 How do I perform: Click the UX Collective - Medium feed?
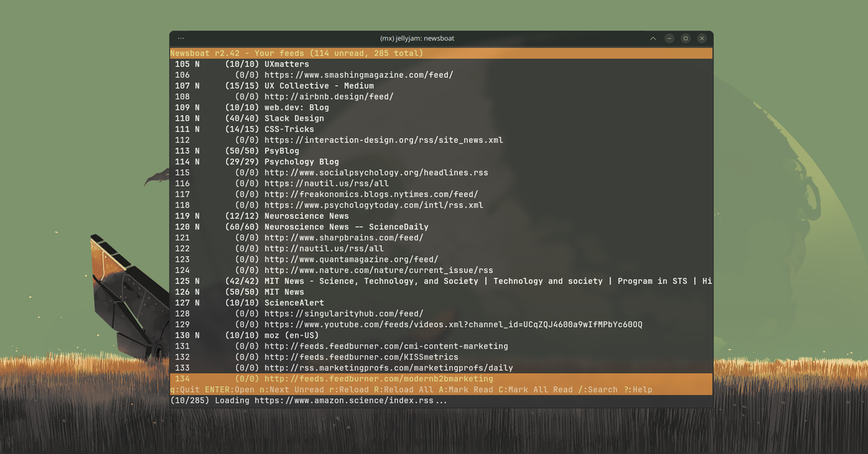(x=318, y=86)
